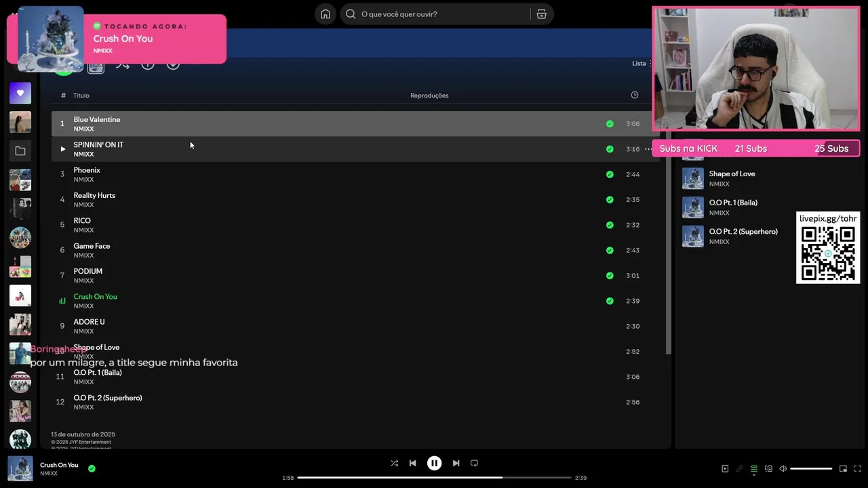Click Shape of Love cover in queue panel
Screen dimensions: 868x488
[x=693, y=178]
